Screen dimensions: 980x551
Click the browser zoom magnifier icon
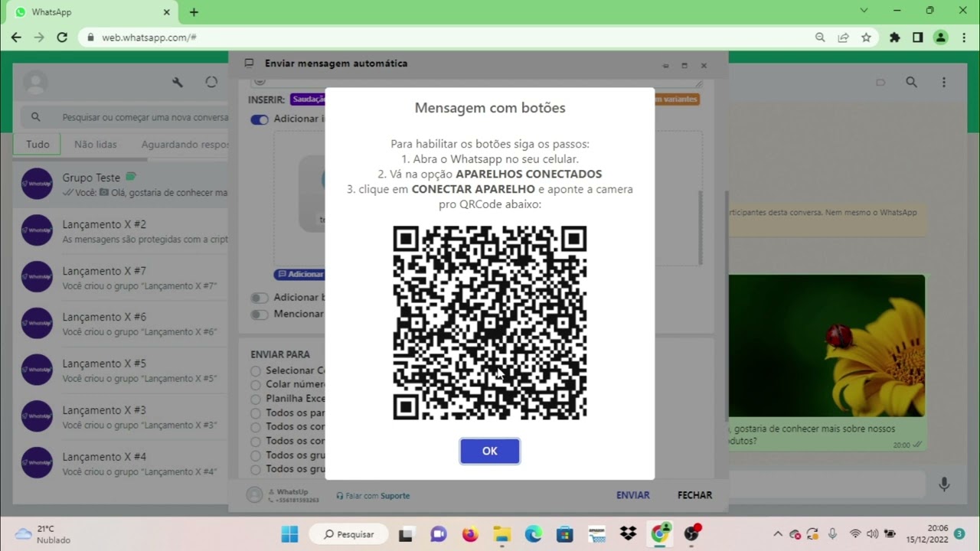820,37
